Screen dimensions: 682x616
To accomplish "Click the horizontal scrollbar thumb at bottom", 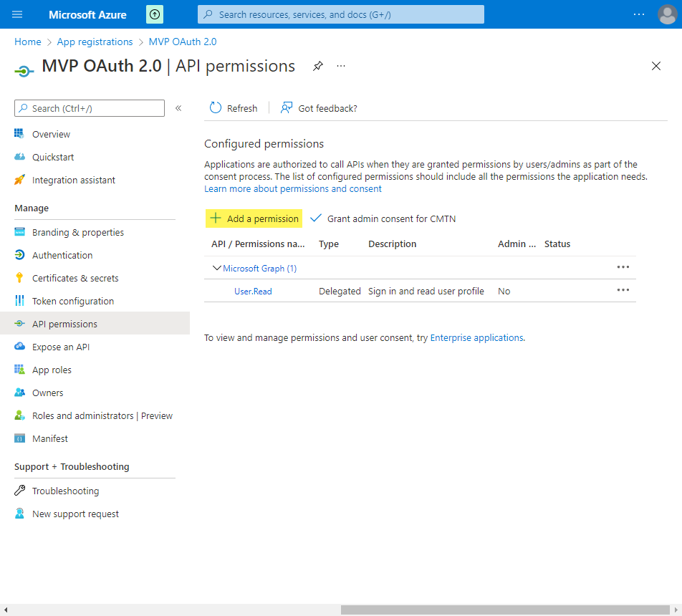I will click(505, 610).
